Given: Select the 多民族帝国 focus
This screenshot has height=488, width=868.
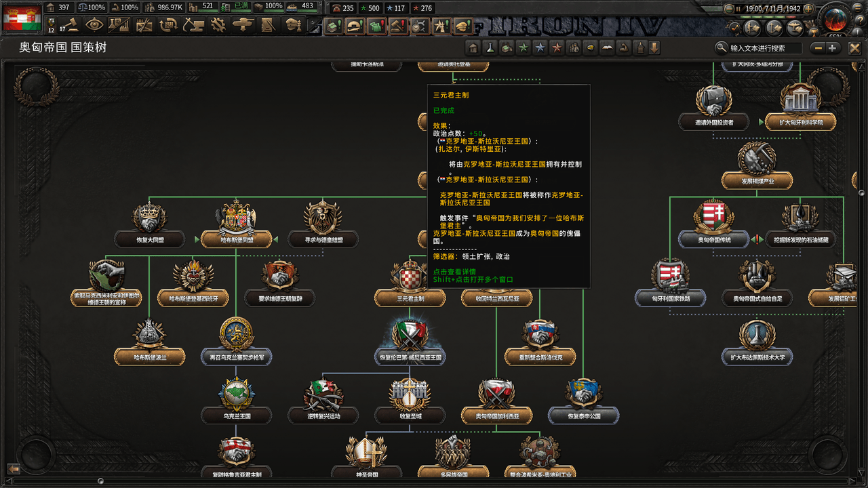Looking at the screenshot, I should 454,457.
